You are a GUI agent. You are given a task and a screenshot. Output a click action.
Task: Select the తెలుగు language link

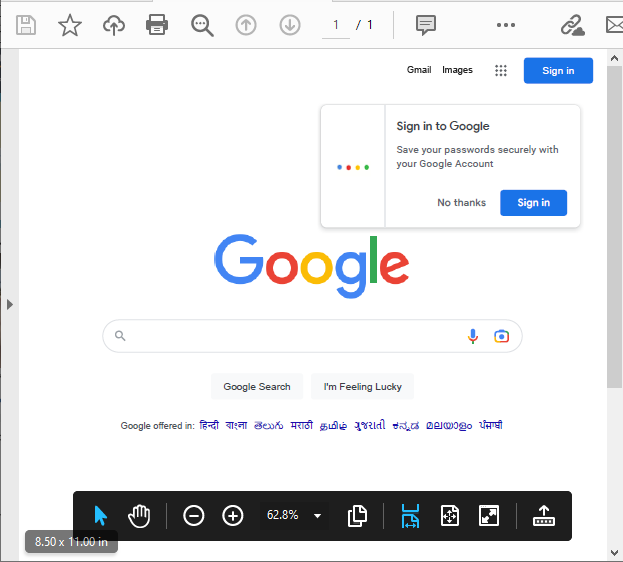[269, 425]
